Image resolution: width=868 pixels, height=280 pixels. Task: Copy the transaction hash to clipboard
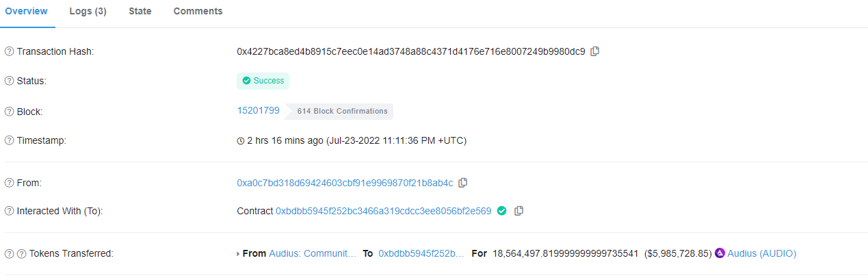click(x=595, y=51)
